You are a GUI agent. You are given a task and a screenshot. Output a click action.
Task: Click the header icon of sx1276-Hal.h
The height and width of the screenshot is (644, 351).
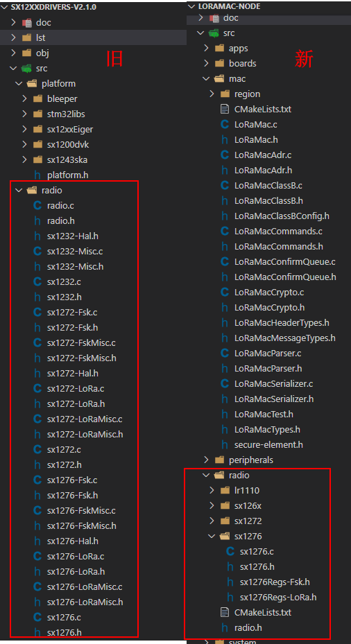[37, 541]
